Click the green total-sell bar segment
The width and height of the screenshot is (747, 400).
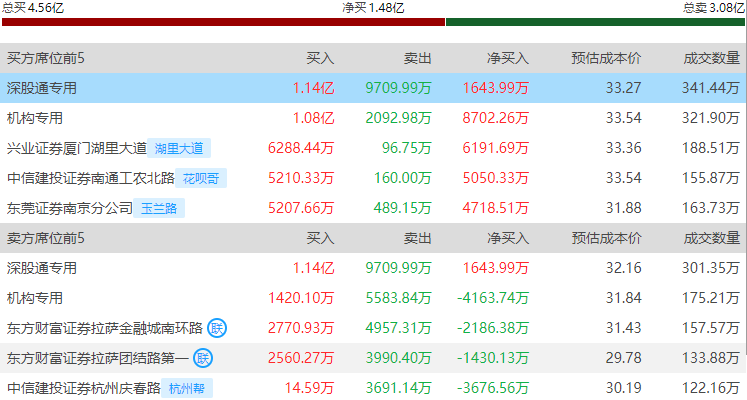[596, 22]
